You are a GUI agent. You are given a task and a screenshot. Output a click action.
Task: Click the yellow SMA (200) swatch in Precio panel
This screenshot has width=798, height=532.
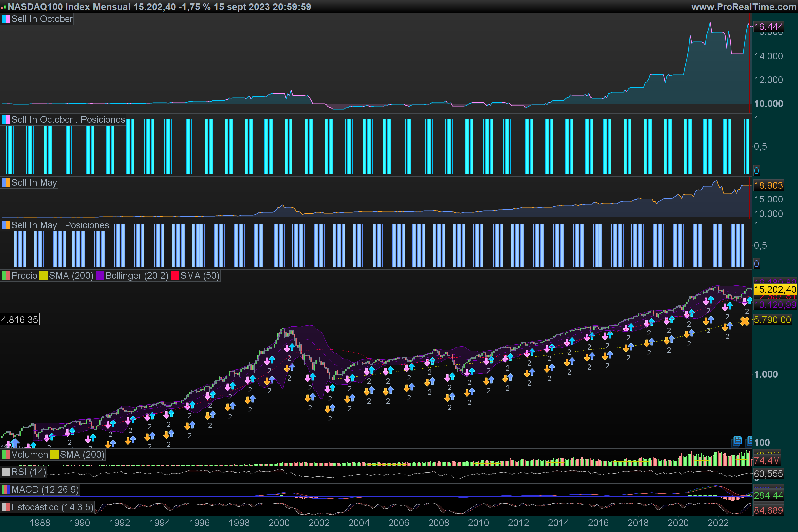click(43, 276)
